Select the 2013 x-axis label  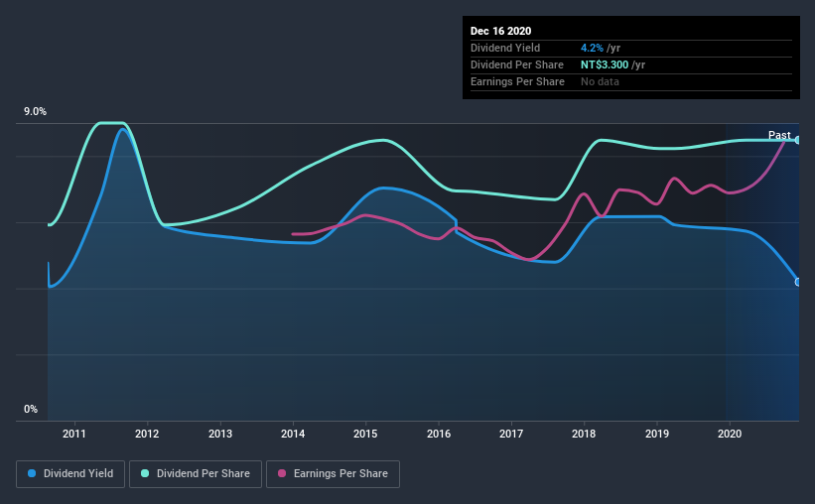[220, 434]
